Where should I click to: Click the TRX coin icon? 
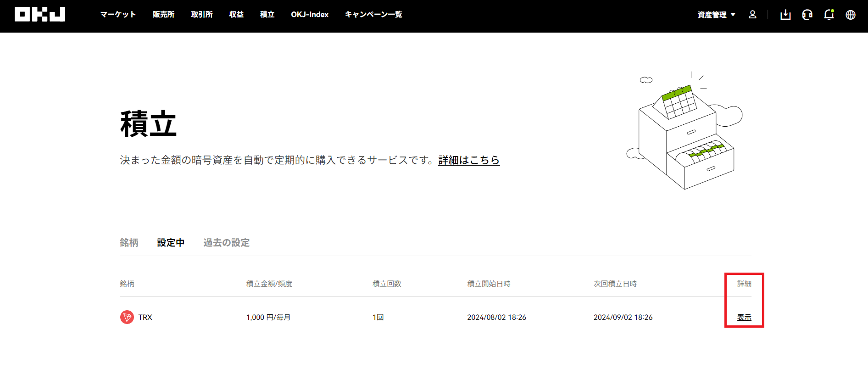127,317
